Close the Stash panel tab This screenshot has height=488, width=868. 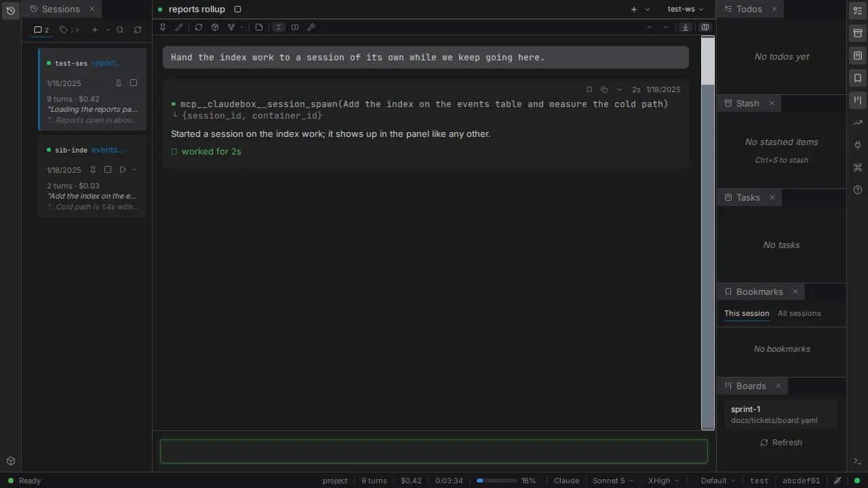[x=772, y=103]
